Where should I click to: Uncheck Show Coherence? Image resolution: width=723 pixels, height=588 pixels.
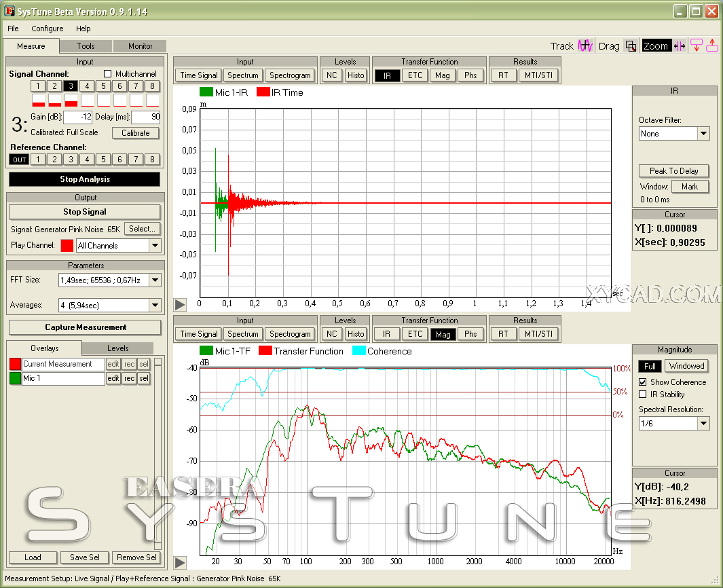(642, 382)
